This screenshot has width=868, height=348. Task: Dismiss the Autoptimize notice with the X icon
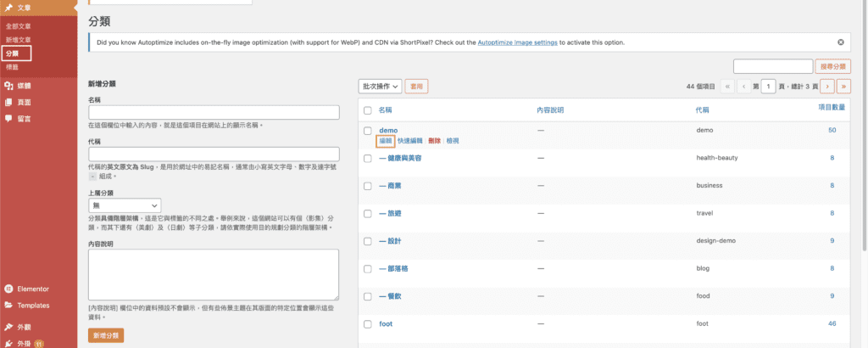pyautogui.click(x=840, y=42)
